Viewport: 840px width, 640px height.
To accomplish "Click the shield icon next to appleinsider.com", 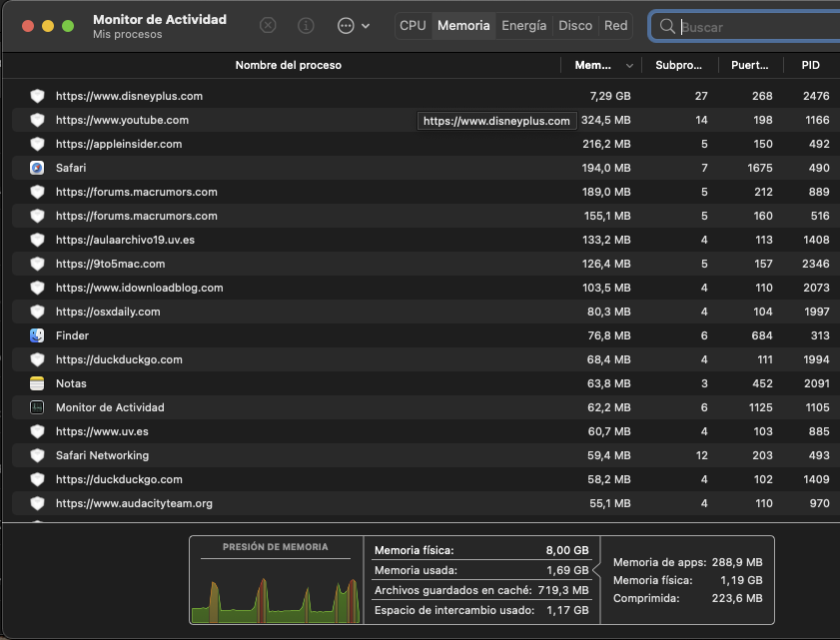I will click(x=37, y=144).
